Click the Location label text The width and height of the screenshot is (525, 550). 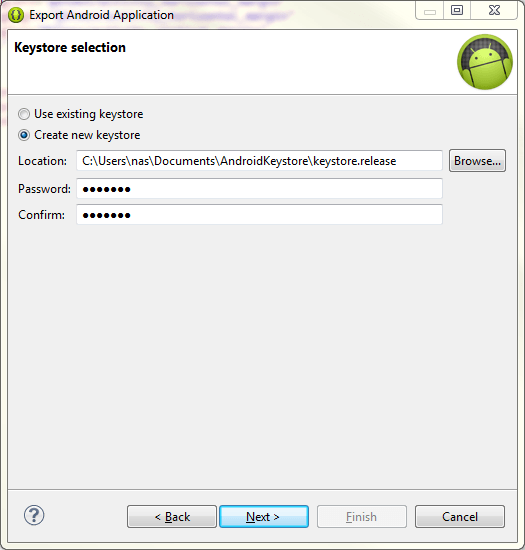42,161
